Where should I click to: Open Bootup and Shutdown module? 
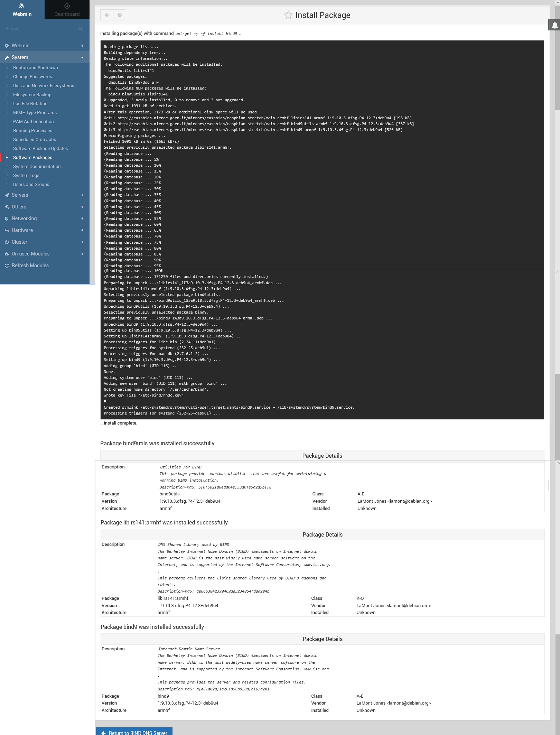click(36, 68)
